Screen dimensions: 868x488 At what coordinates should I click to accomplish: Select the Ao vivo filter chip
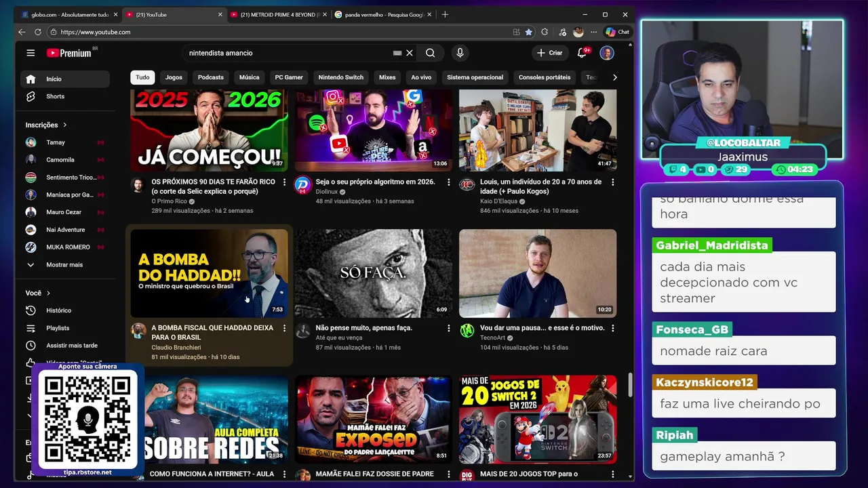(421, 77)
